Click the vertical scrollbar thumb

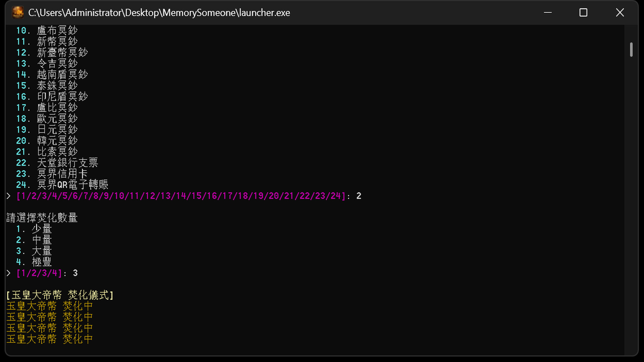click(x=631, y=50)
